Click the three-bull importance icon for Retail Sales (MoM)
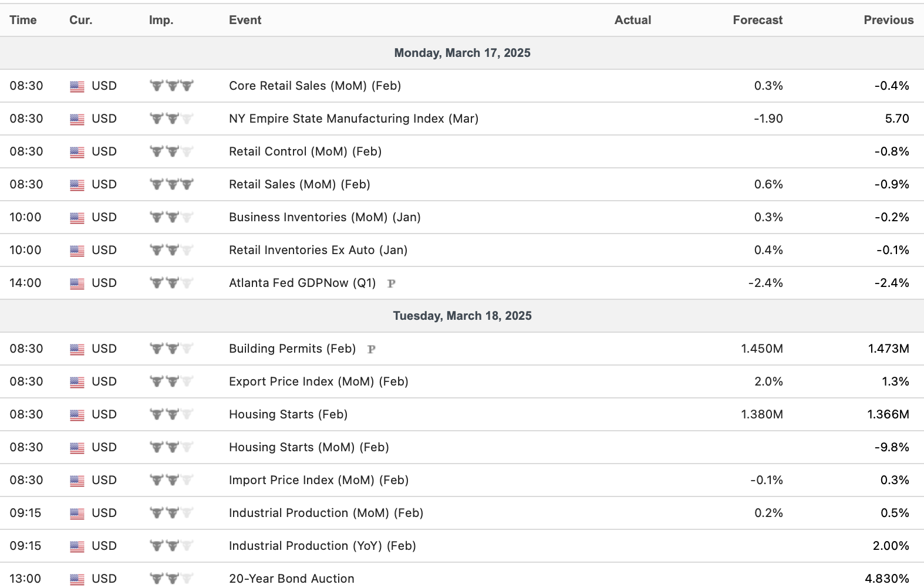The width and height of the screenshot is (924, 588). pyautogui.click(x=171, y=184)
